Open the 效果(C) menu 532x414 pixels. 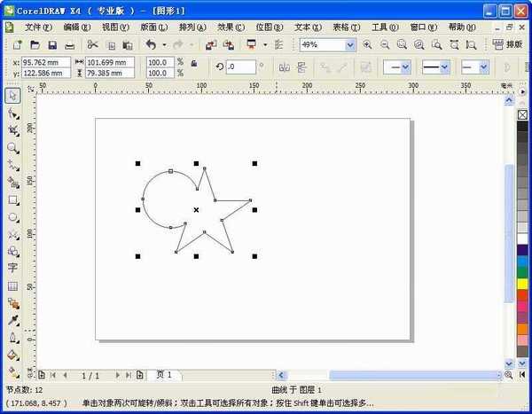click(231, 27)
